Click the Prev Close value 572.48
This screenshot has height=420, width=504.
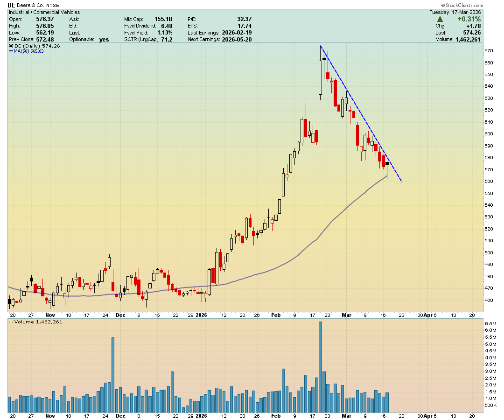[x=45, y=39]
